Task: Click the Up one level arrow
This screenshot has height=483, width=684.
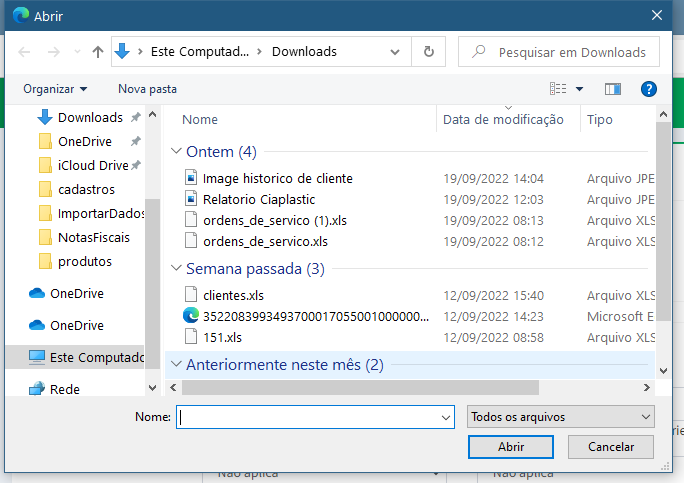Action: click(x=98, y=52)
